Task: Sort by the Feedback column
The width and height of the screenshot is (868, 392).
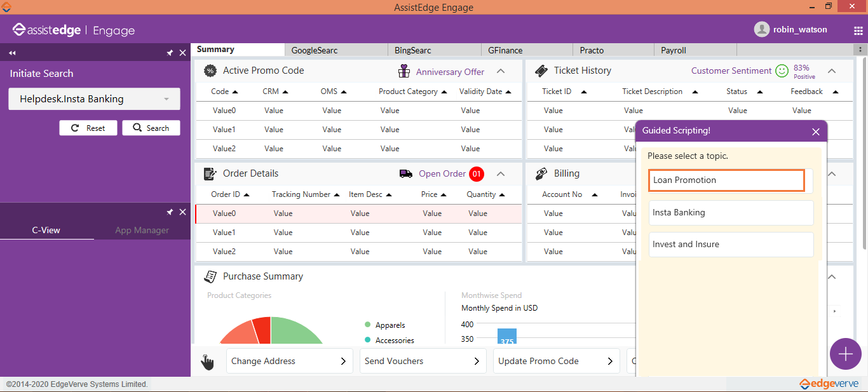Action: tap(815, 91)
